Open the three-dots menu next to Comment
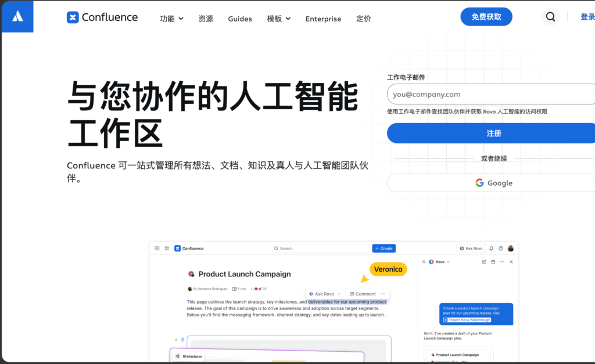The image size is (595, 364). (383, 294)
